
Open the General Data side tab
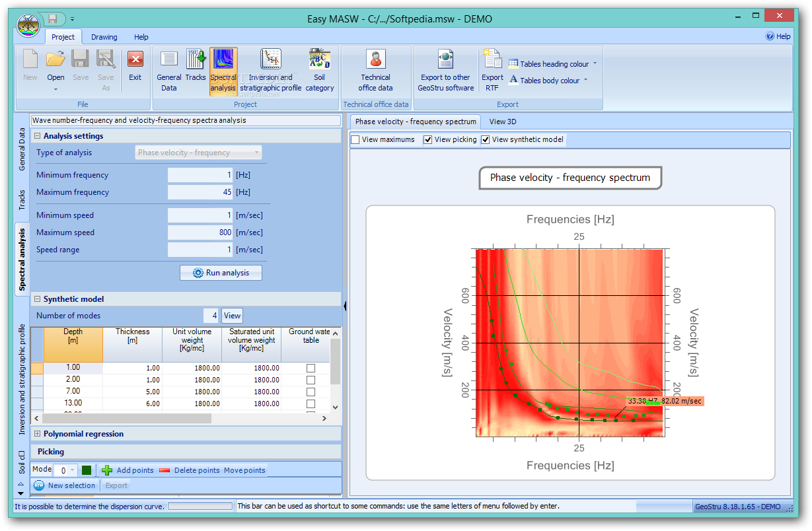point(22,150)
